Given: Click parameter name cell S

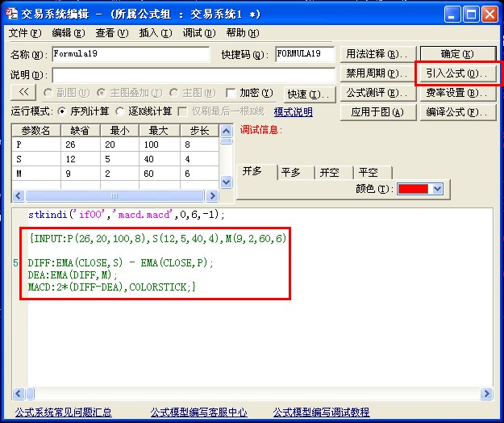Looking at the screenshot, I should coord(36,159).
